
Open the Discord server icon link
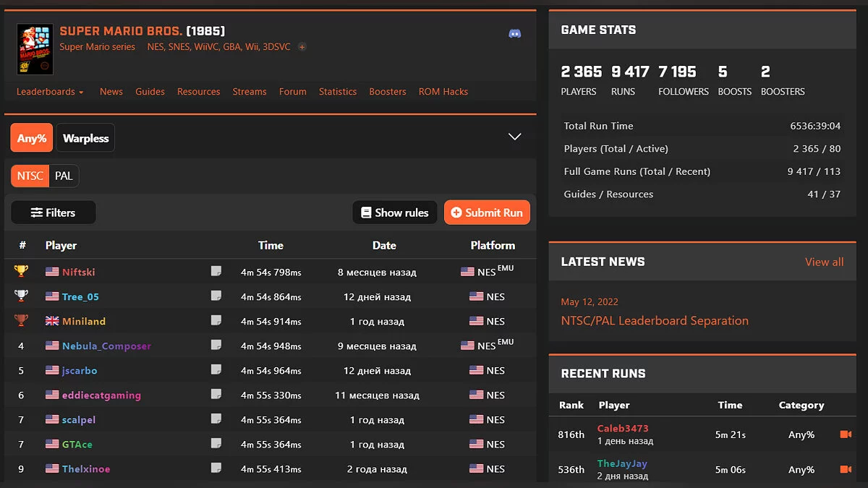(x=515, y=33)
